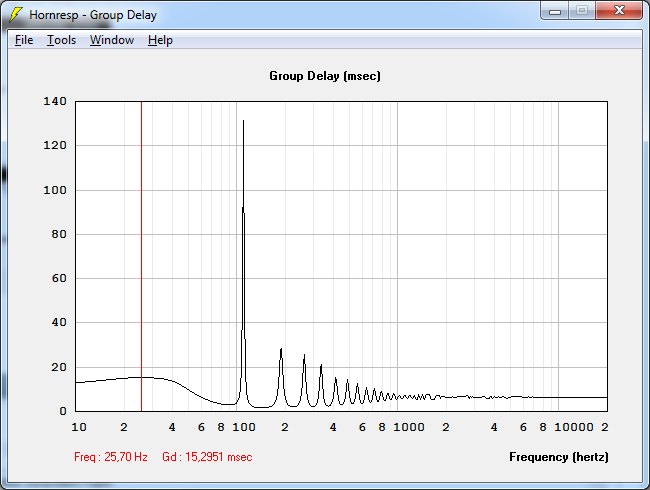This screenshot has height=490, width=650.
Task: Click the disabled maximize window button
Action: click(582, 10)
